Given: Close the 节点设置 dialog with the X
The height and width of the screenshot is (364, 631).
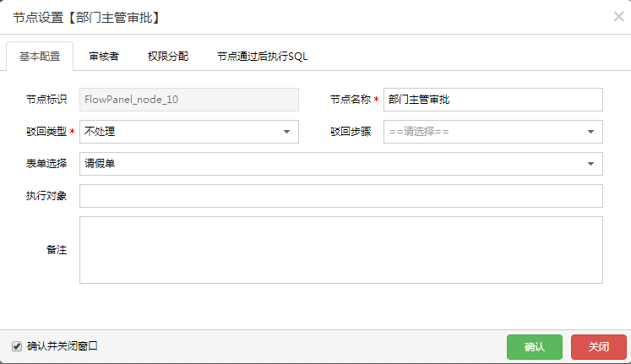Looking at the screenshot, I should click(x=618, y=17).
